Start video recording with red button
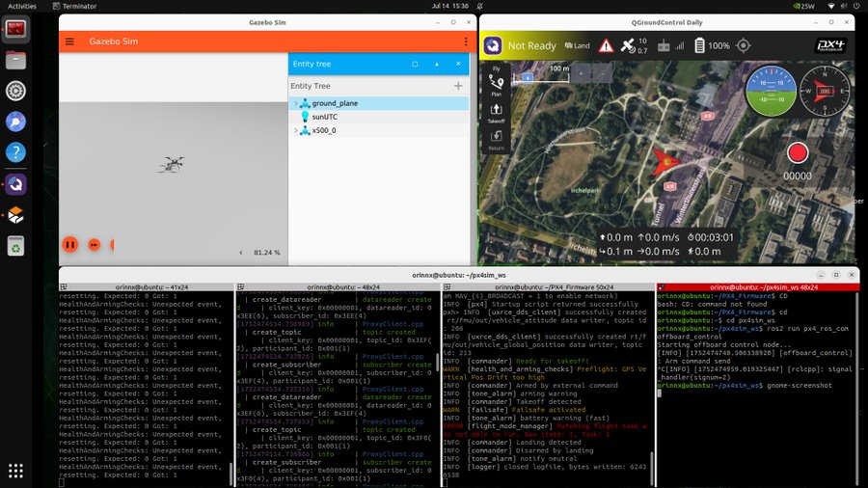Screen dimensions: 868x488 [798, 153]
